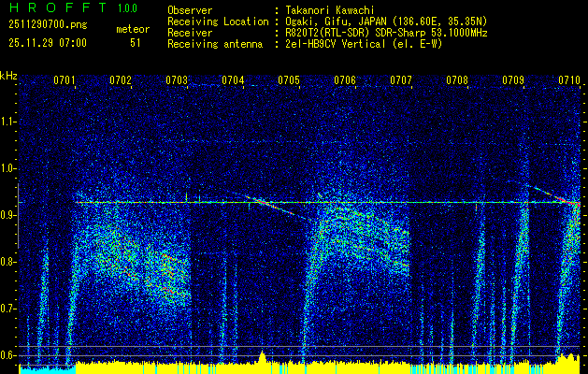Click the Observer label
Screen dimensions: 588x374
pos(190,10)
